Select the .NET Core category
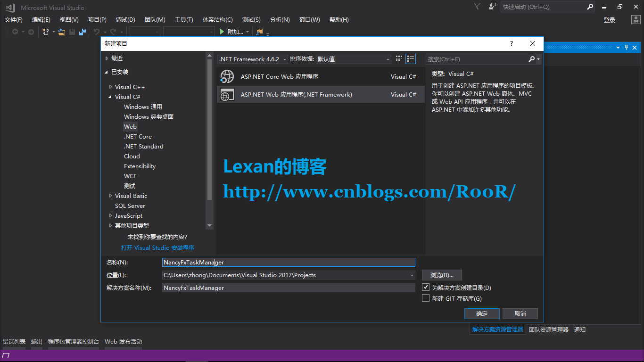Image resolution: width=644 pixels, height=362 pixels. click(138, 137)
